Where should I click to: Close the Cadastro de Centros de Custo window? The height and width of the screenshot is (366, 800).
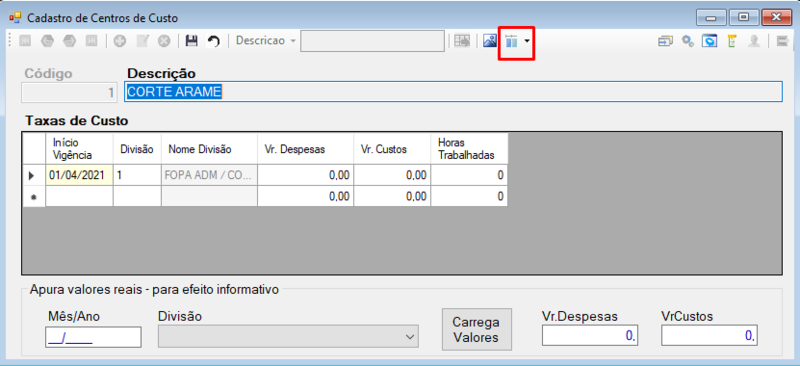(777, 18)
